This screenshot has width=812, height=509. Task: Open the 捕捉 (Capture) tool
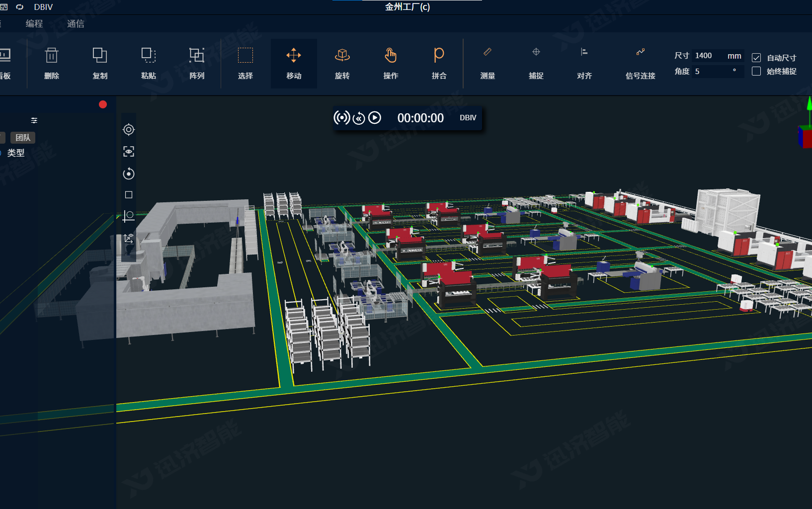pos(536,64)
